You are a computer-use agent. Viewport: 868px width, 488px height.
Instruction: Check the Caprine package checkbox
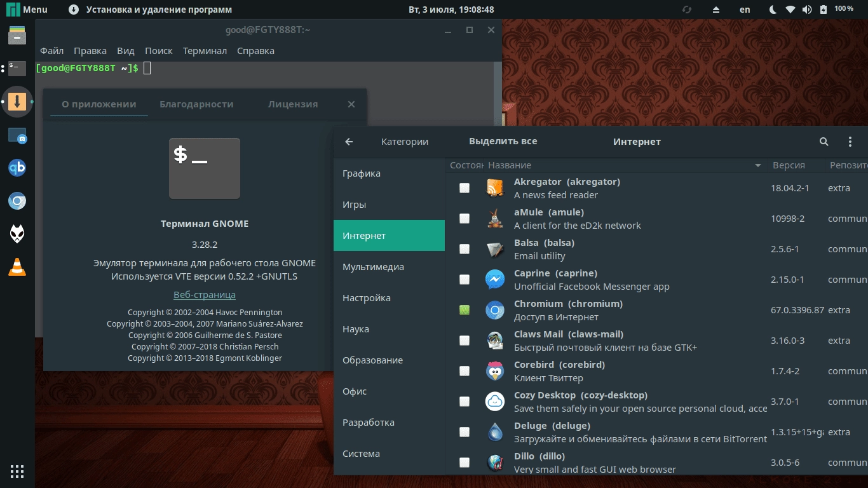[x=465, y=280]
